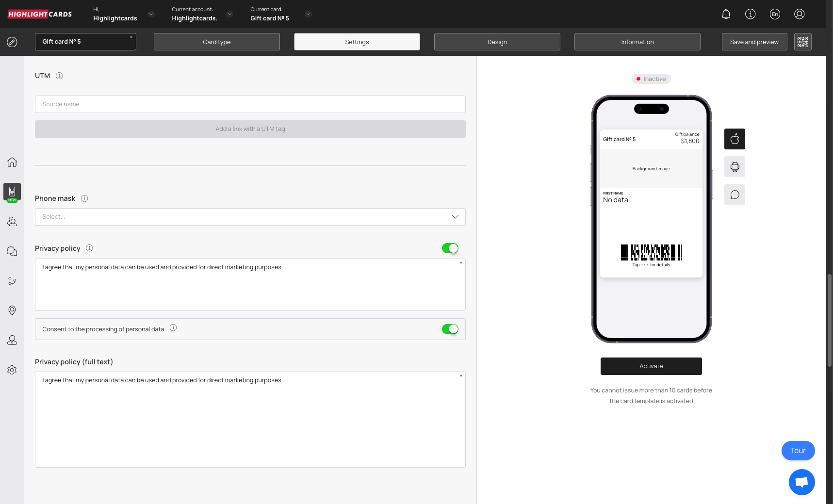Toggle Consent to processing of personal data
This screenshot has width=833, height=504.
point(450,329)
